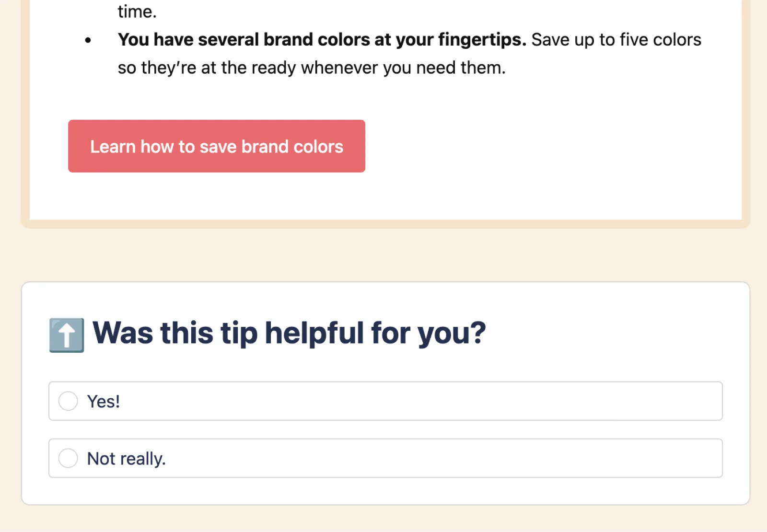This screenshot has width=767, height=532.
Task: Click the Yes! answer label text
Action: (104, 402)
